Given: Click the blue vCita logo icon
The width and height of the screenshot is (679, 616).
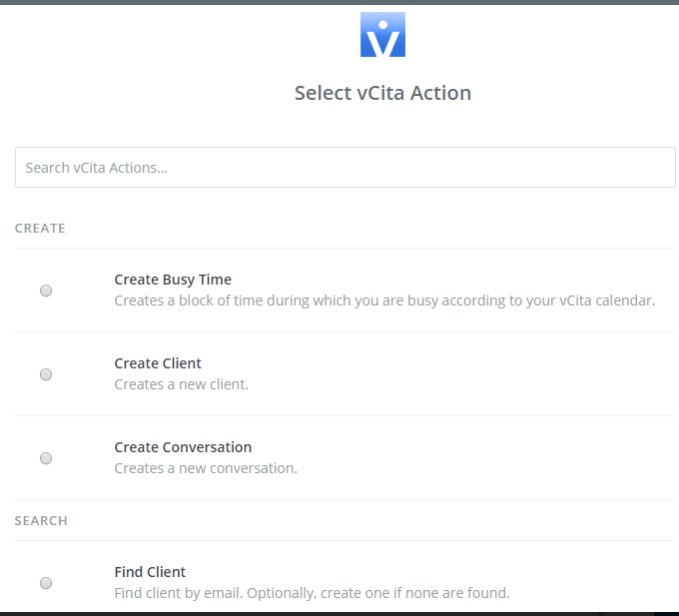Looking at the screenshot, I should pyautogui.click(x=382, y=34).
